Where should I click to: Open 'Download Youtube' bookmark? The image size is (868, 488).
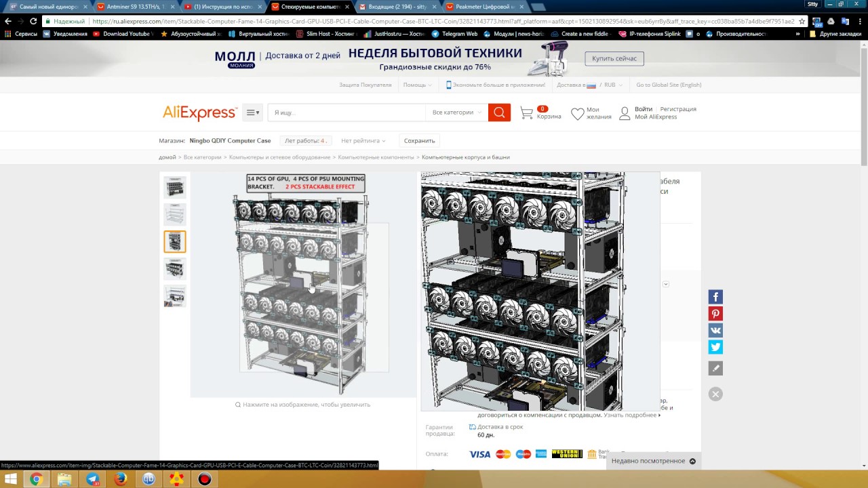coord(123,34)
